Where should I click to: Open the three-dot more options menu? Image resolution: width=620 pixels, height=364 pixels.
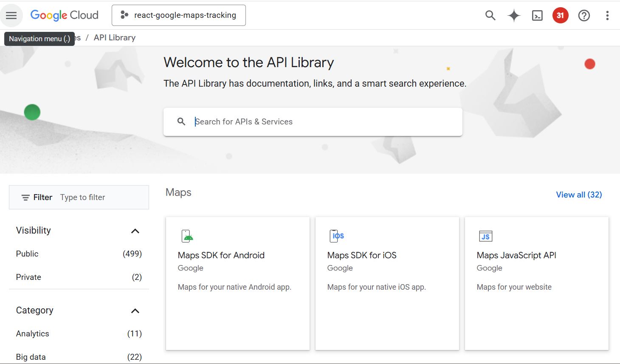click(607, 16)
